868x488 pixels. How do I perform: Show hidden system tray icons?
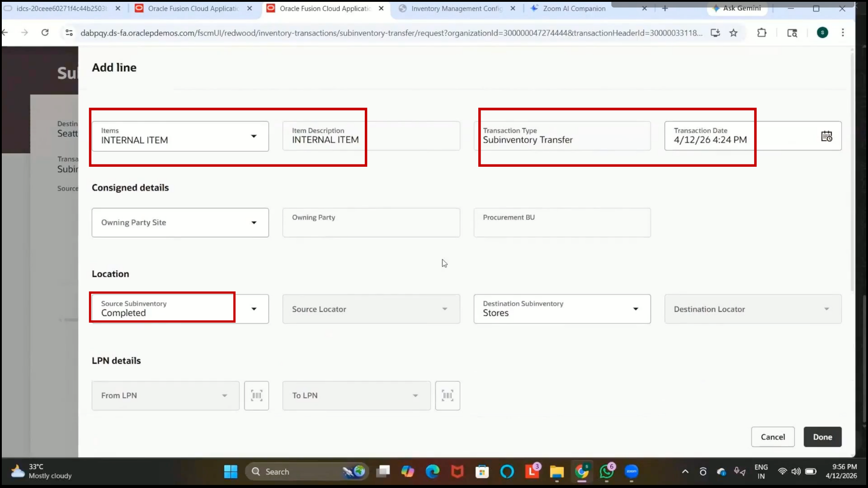685,472
